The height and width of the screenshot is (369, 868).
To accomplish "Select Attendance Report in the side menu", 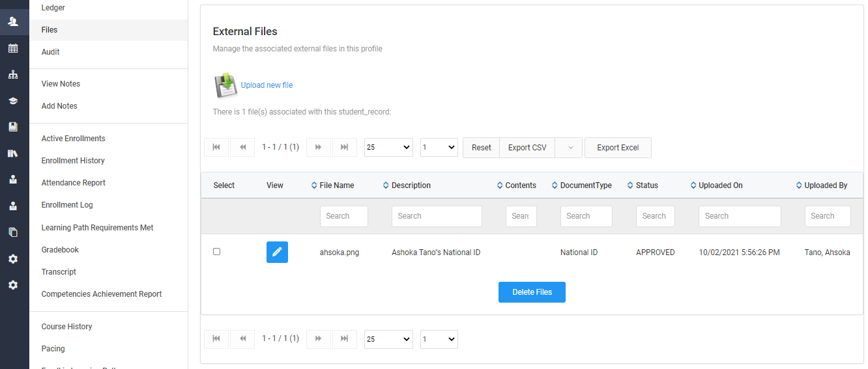I will point(73,183).
